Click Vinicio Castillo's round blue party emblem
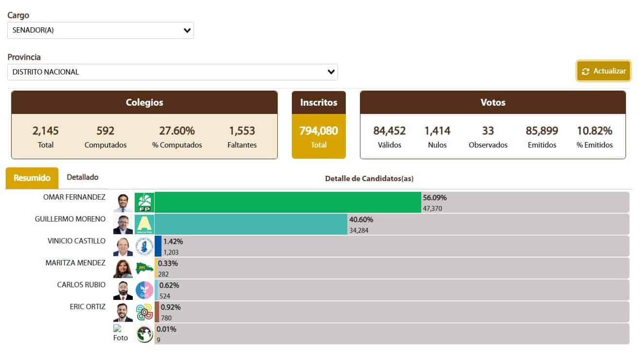The width and height of the screenshot is (644, 353). click(x=144, y=246)
